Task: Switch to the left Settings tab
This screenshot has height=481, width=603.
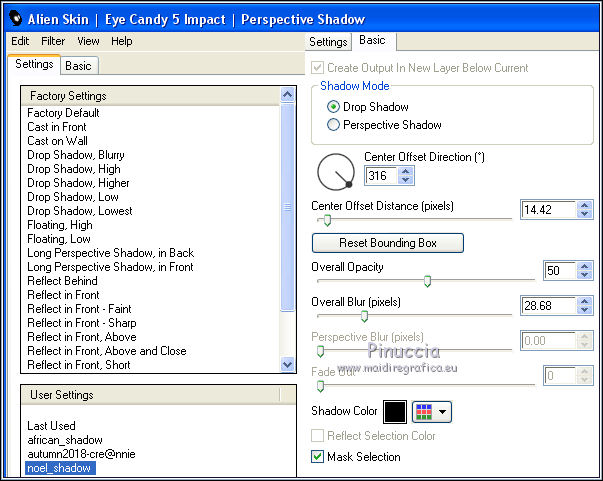Action: pyautogui.click(x=34, y=64)
